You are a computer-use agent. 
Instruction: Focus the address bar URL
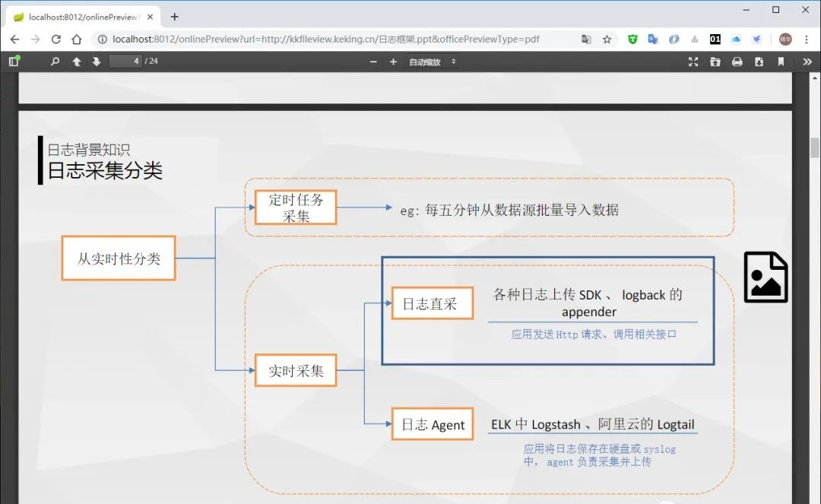[325, 40]
